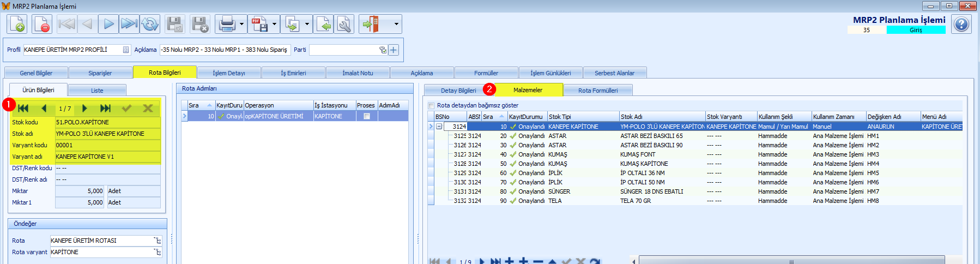Image resolution: width=980 pixels, height=264 pixels.
Task: Click the Rota varyant tree lookup icon
Action: coord(158,252)
